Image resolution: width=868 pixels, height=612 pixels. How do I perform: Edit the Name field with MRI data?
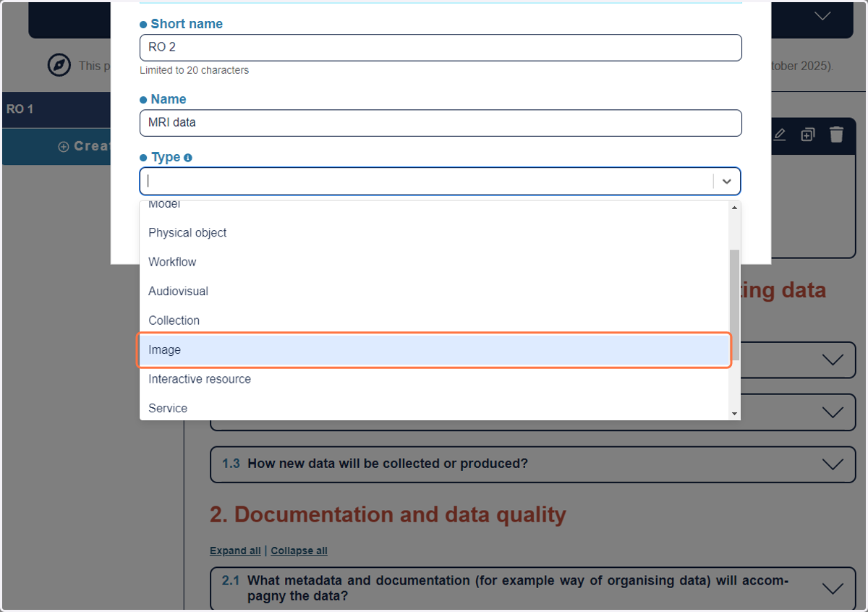pos(441,123)
